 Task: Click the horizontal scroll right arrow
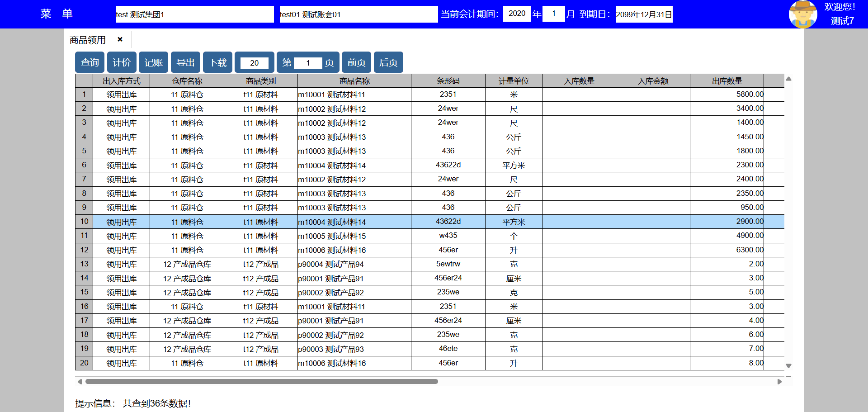(779, 382)
